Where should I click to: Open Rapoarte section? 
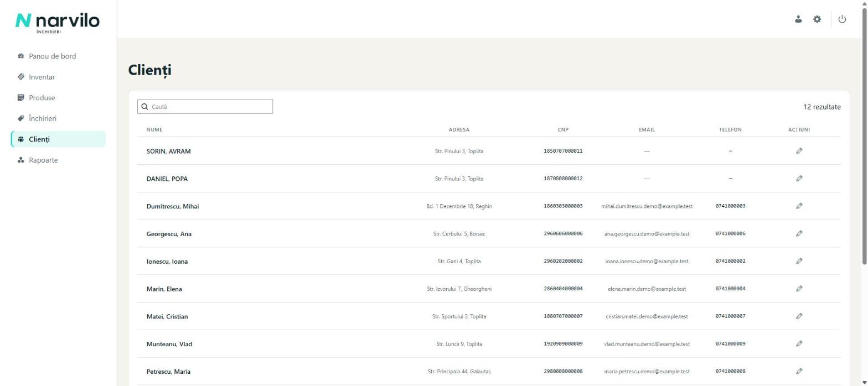(58, 160)
